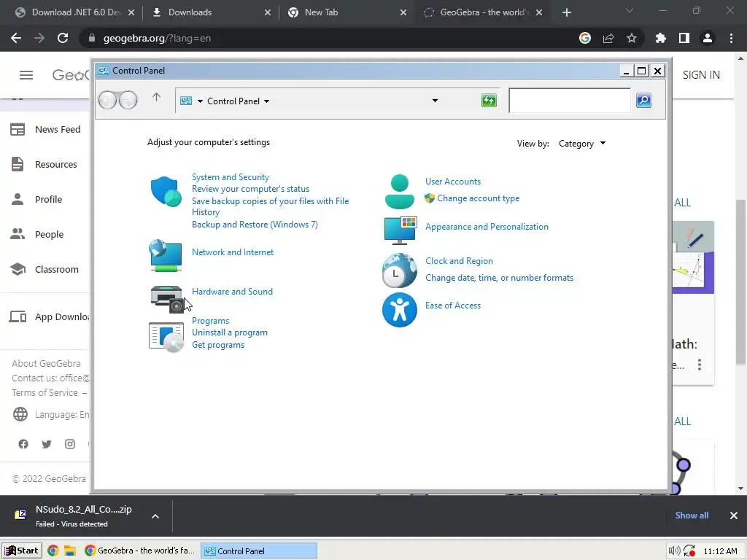Click About GeoGebra link
Image resolution: width=747 pixels, height=560 pixels.
coord(46,363)
